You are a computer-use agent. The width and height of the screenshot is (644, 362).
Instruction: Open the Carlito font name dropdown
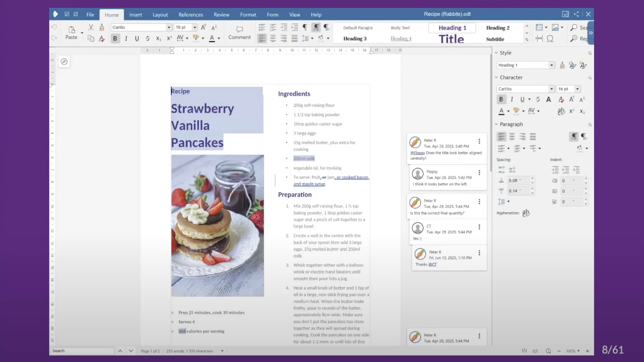coord(169,27)
